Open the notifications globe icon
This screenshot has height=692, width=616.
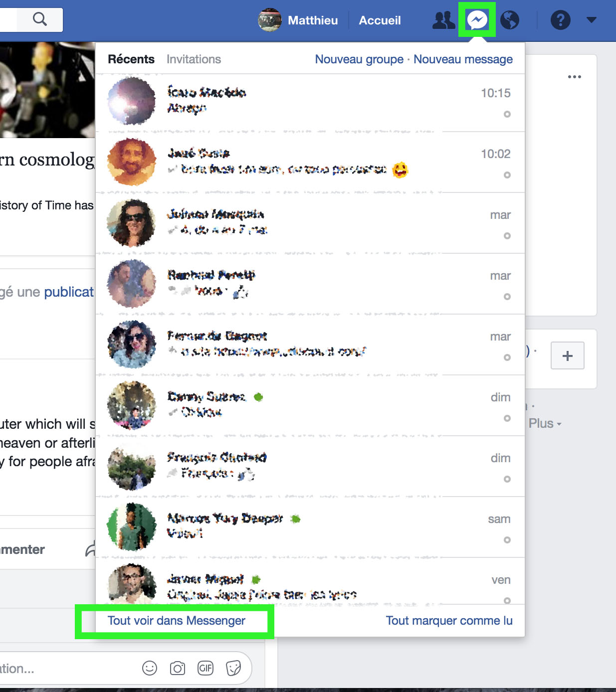pos(510,20)
